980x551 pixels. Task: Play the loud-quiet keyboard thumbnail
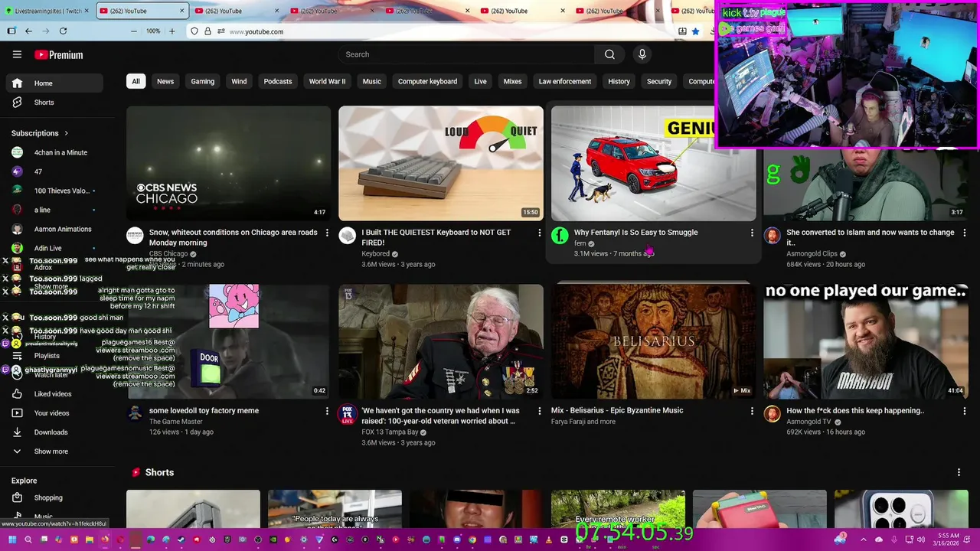pos(441,163)
